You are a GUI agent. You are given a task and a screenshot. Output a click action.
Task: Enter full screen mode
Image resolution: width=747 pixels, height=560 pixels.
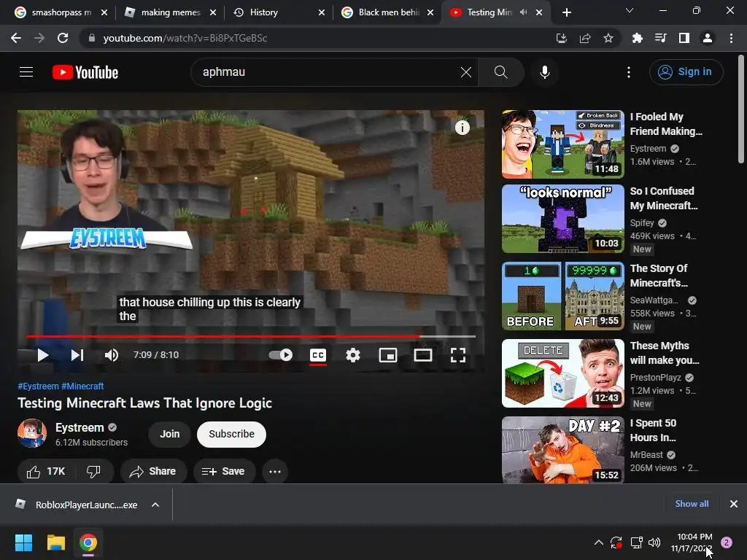458,355
